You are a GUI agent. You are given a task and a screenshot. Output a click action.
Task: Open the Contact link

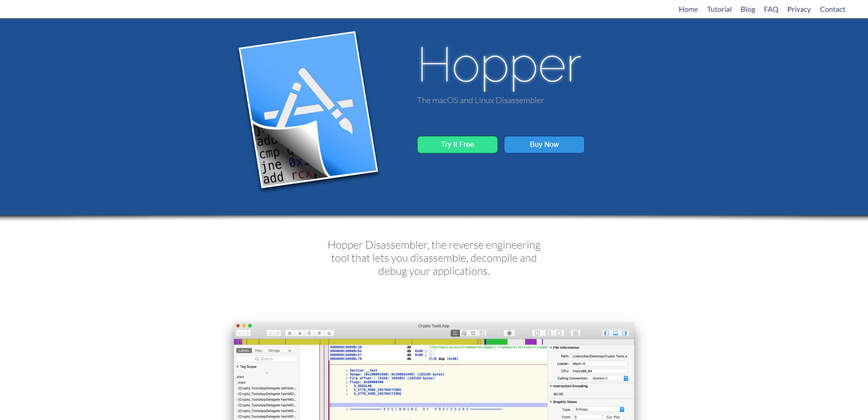pyautogui.click(x=832, y=9)
